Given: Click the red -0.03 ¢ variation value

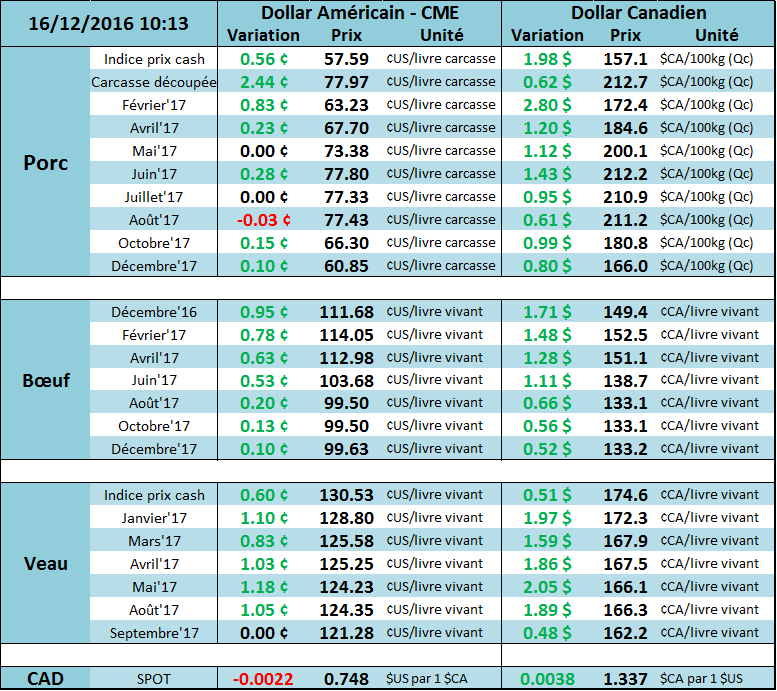Looking at the screenshot, I should [263, 220].
